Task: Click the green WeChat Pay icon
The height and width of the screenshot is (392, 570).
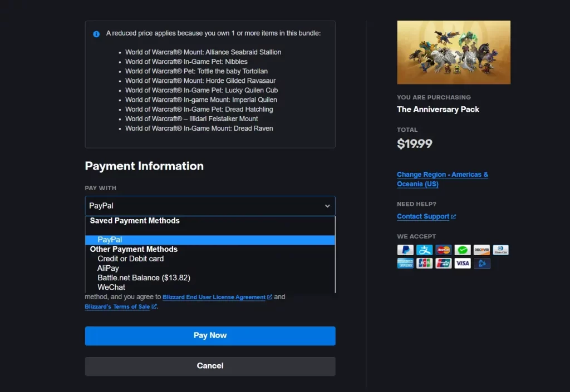Action: click(x=463, y=250)
